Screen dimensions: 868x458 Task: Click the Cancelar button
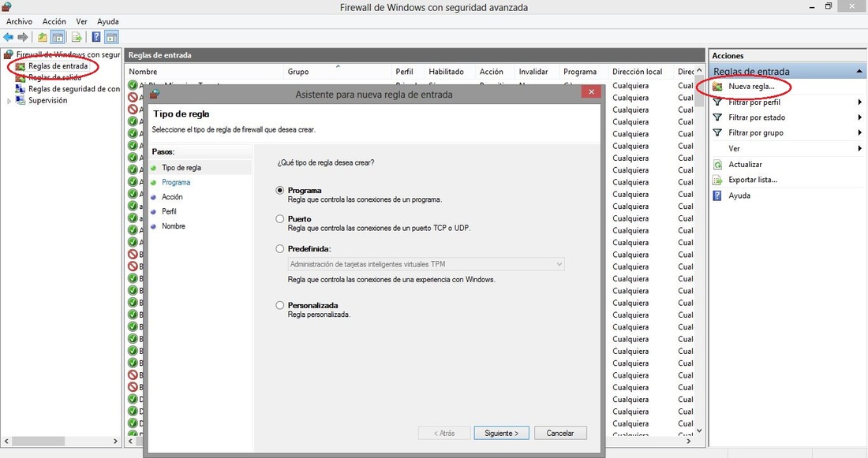click(560, 433)
